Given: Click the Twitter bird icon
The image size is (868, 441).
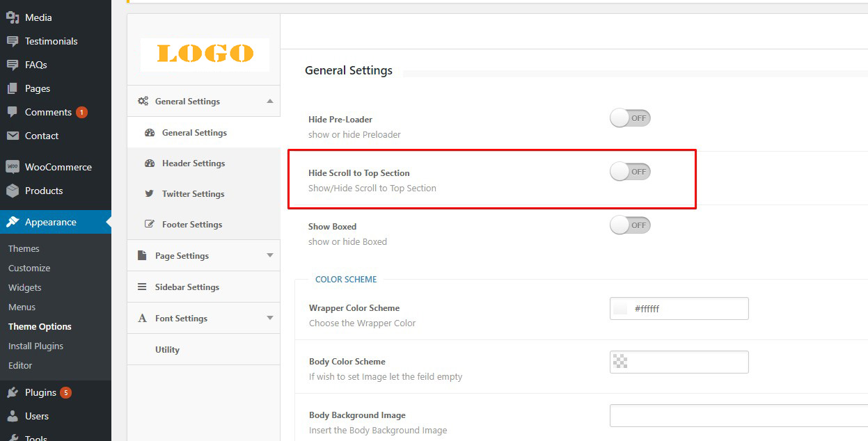Looking at the screenshot, I should [149, 194].
